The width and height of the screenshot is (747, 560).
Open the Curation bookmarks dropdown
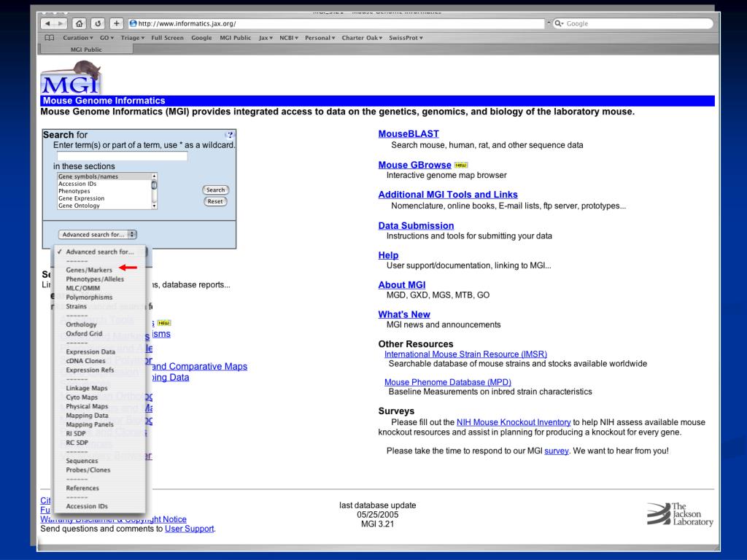click(x=77, y=38)
